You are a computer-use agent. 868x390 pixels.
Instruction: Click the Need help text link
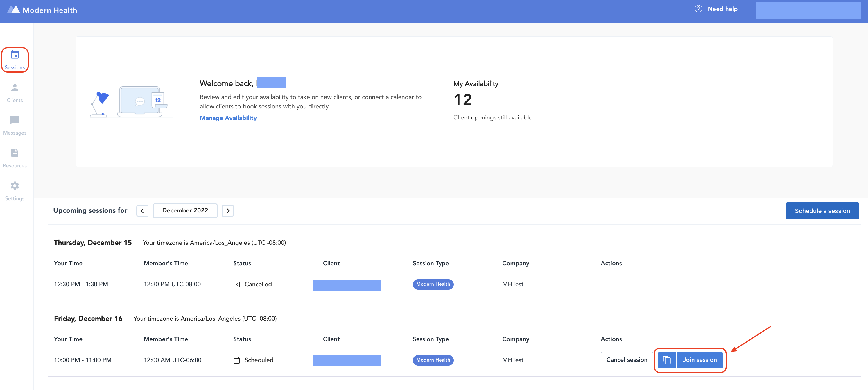(x=722, y=9)
